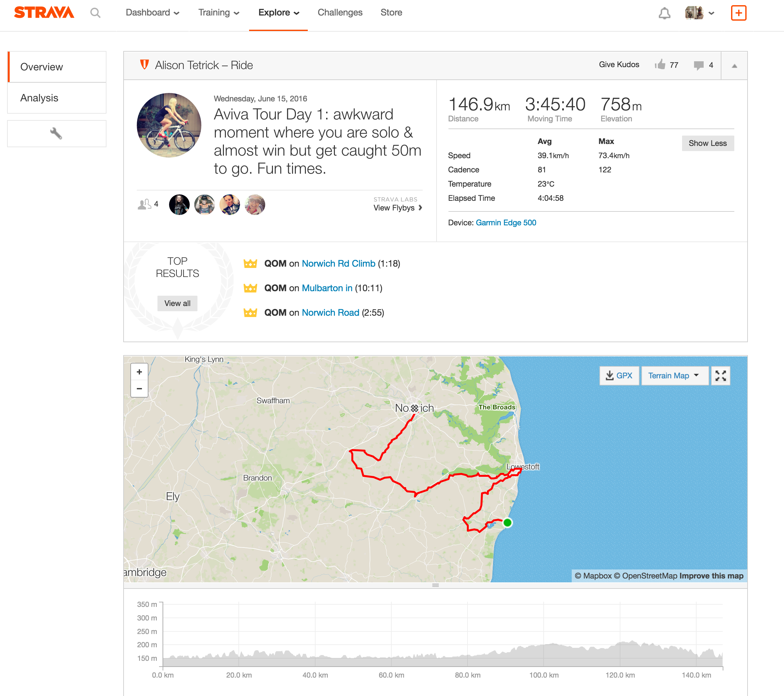The image size is (784, 696).
Task: Give kudos with the thumbs-up icon
Action: pyautogui.click(x=660, y=65)
